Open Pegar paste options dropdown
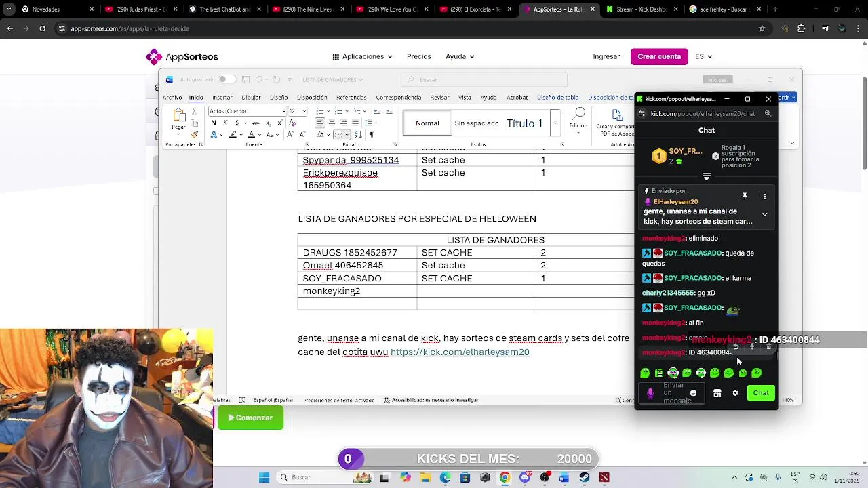 [178, 135]
